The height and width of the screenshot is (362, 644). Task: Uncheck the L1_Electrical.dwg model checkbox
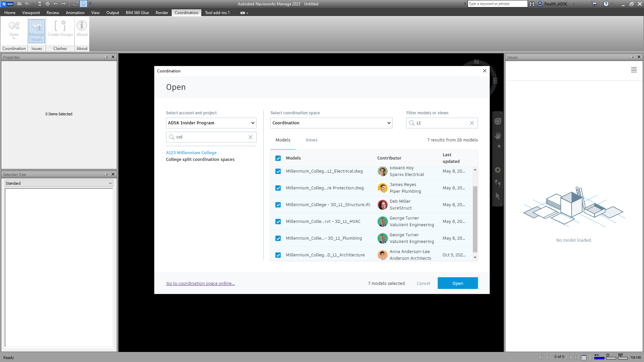(278, 171)
